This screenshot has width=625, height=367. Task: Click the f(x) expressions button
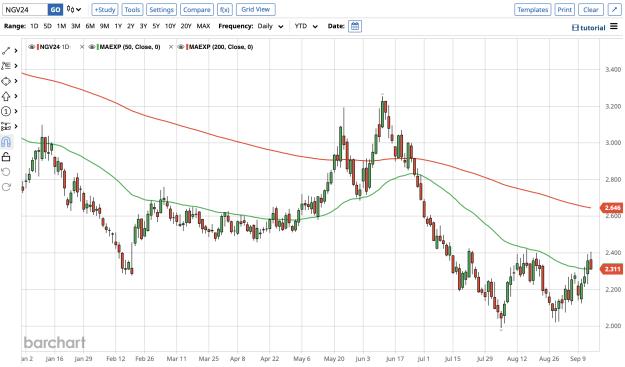coord(225,10)
